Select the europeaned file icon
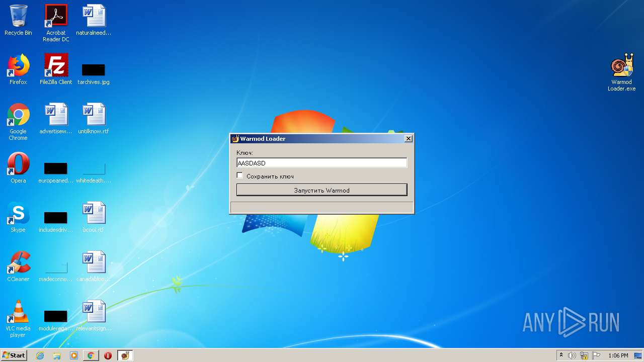 (56, 172)
